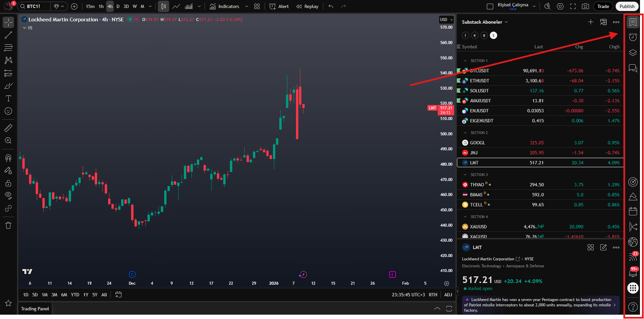This screenshot has width=644, height=319.
Task: Open the alerts clock panel
Action: 633,37
